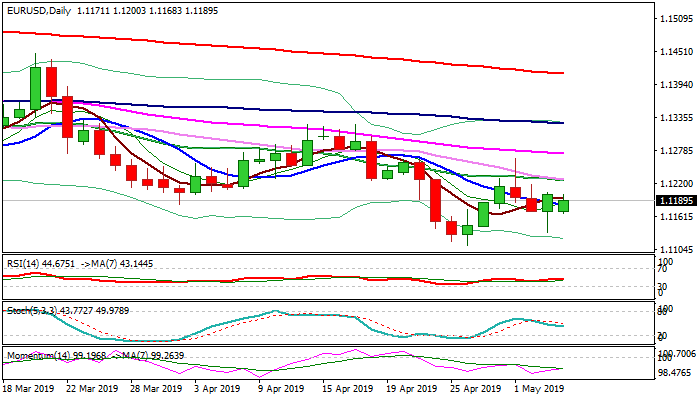Viewport: 700px width, 400px height.
Task: Select the dark blue moving average line
Action: (300, 111)
